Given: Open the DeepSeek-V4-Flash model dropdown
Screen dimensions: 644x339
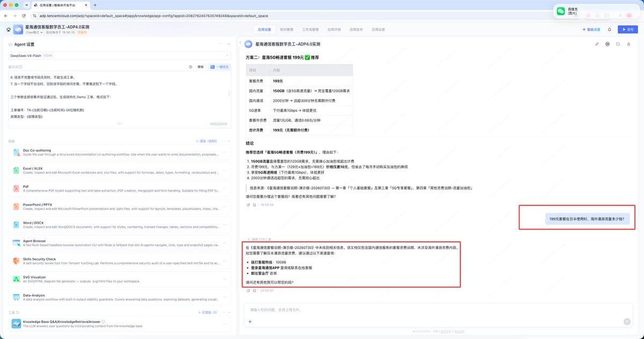Looking at the screenshot, I should (121, 56).
